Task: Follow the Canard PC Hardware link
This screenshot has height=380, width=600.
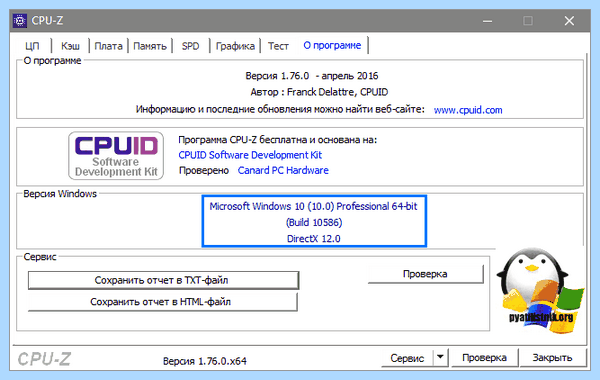Action: pyautogui.click(x=283, y=170)
